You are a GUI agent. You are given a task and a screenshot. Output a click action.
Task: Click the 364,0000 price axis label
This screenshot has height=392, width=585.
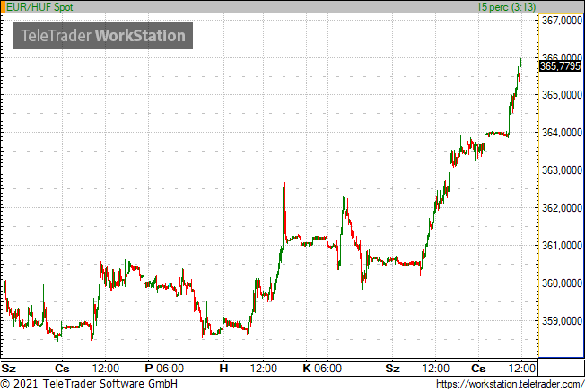[562, 133]
